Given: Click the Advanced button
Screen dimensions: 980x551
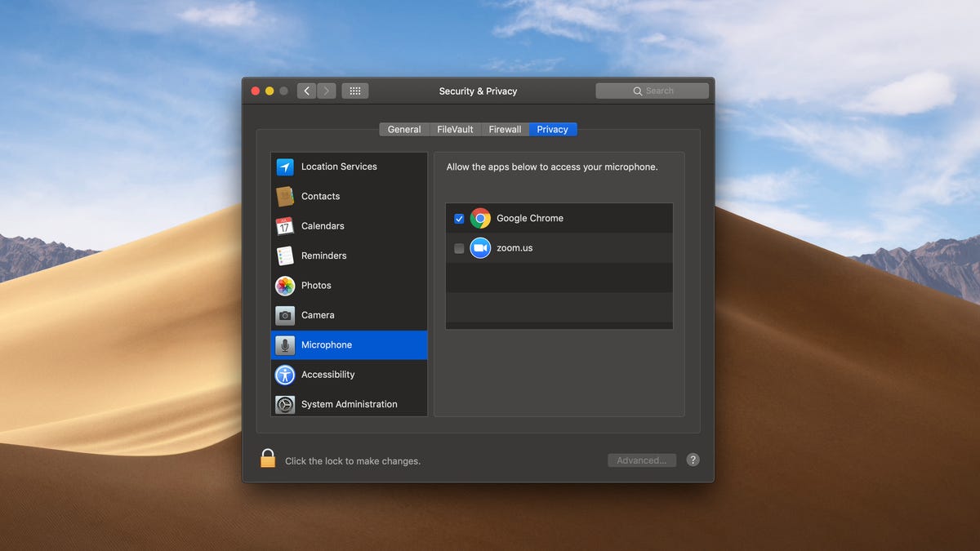Looking at the screenshot, I should [x=641, y=460].
